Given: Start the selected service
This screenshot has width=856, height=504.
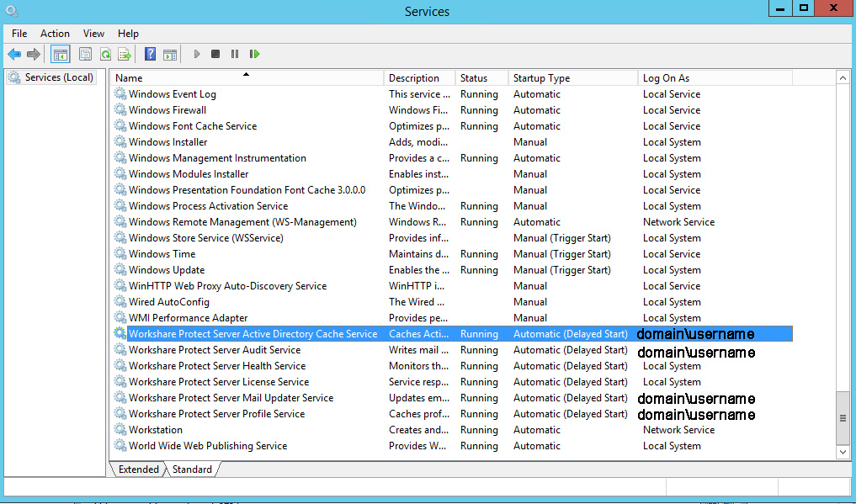Looking at the screenshot, I should (197, 54).
